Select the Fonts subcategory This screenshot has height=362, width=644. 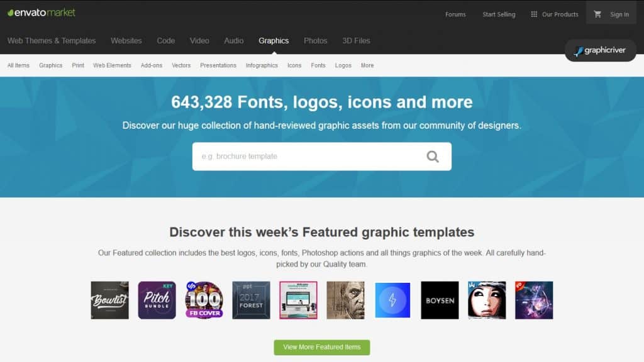(318, 65)
